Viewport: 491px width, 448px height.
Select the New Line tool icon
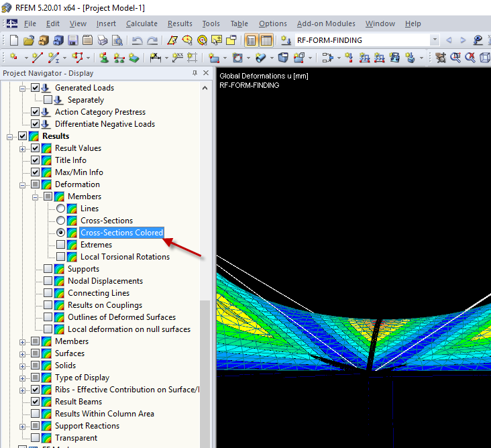click(x=37, y=58)
